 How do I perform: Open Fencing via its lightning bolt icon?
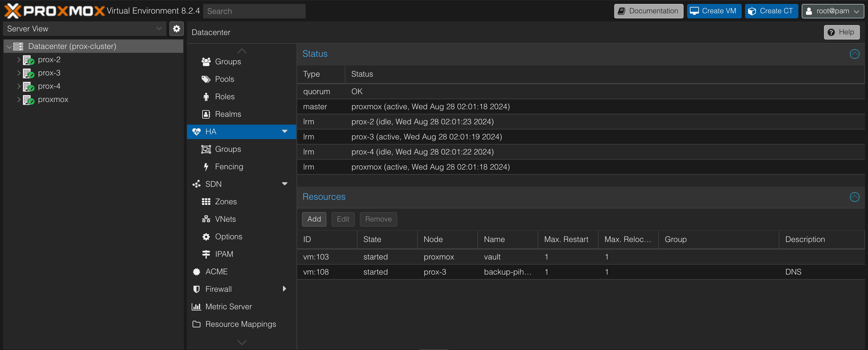point(206,167)
